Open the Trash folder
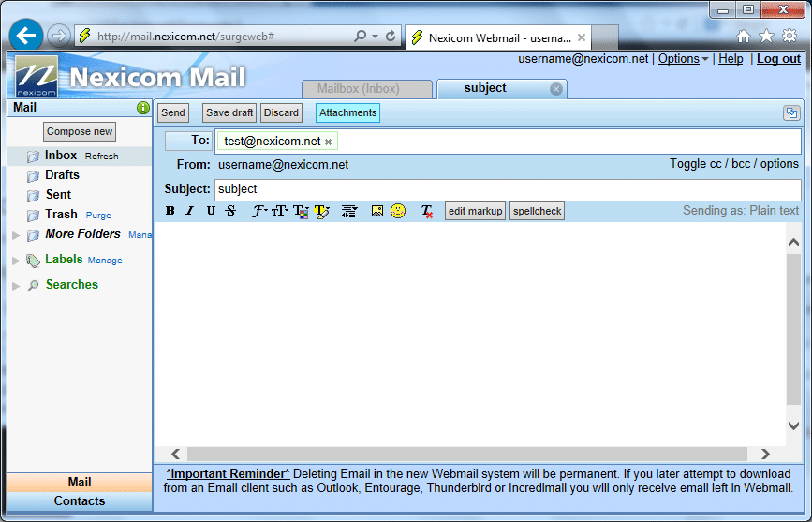Viewport: 812px width, 522px height. [61, 215]
